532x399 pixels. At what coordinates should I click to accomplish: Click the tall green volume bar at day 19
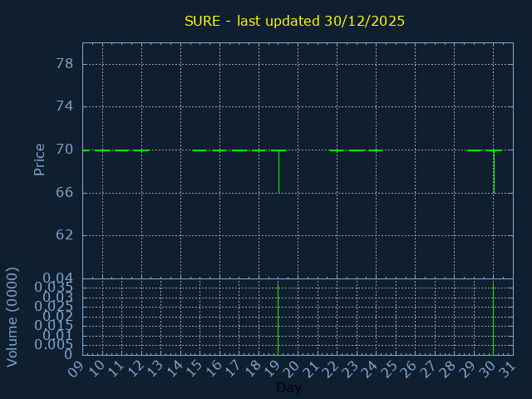pyautogui.click(x=278, y=320)
